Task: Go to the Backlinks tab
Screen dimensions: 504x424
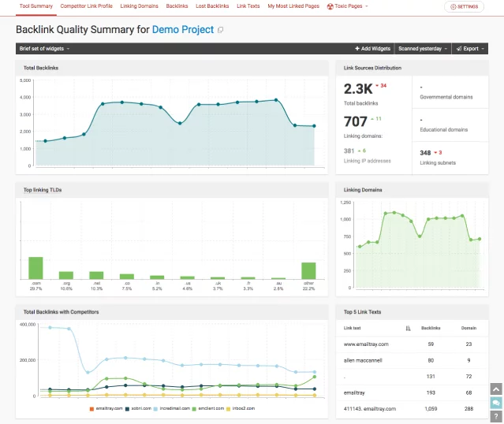Action: click(x=177, y=6)
